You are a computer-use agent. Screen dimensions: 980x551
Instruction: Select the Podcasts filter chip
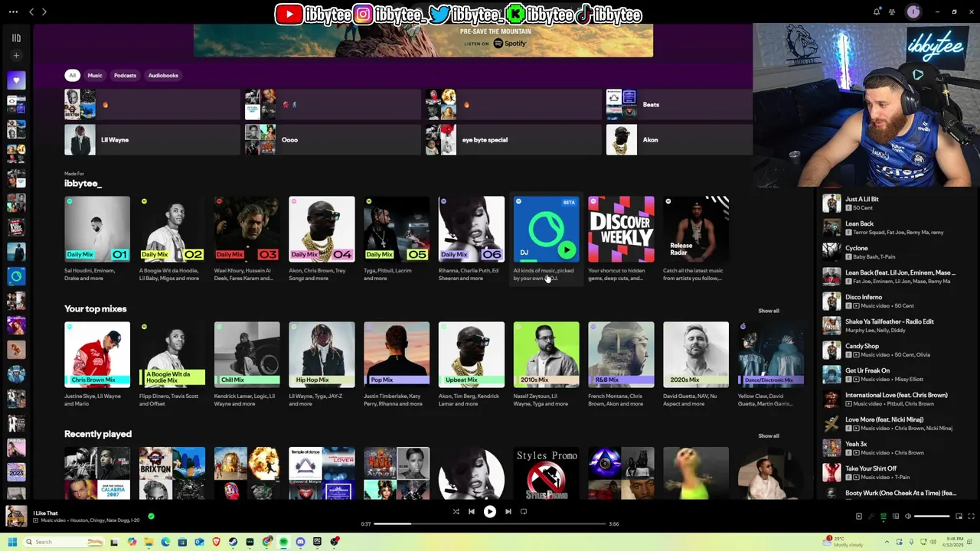(x=125, y=76)
